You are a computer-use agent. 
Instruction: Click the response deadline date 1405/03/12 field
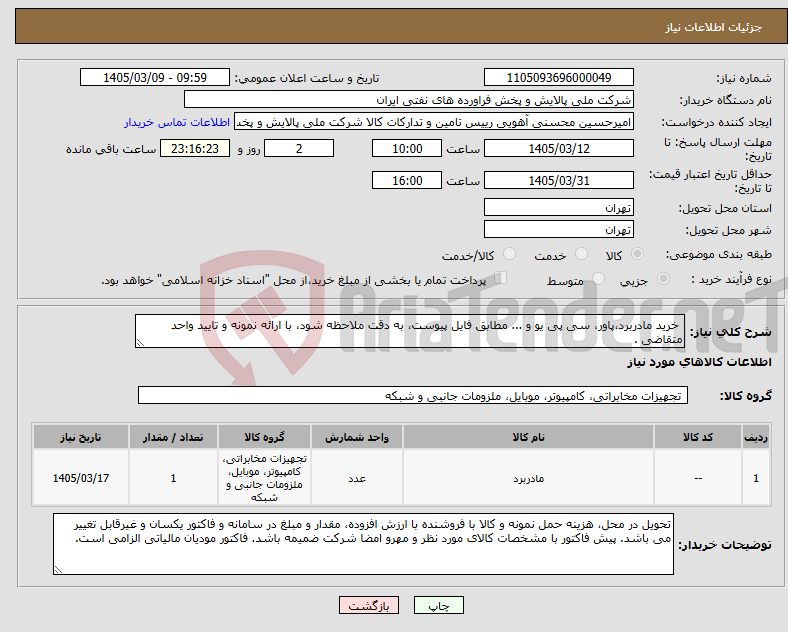(x=558, y=148)
